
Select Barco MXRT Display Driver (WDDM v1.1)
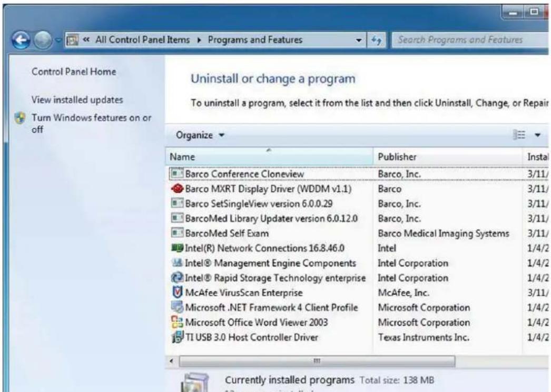[268, 189]
